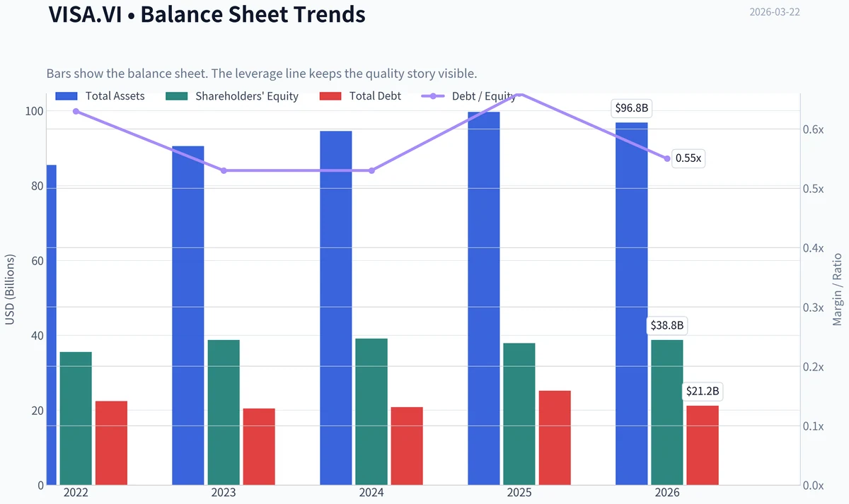Click the 0.3x right axis tick
This screenshot has width=849, height=504.
click(x=814, y=307)
